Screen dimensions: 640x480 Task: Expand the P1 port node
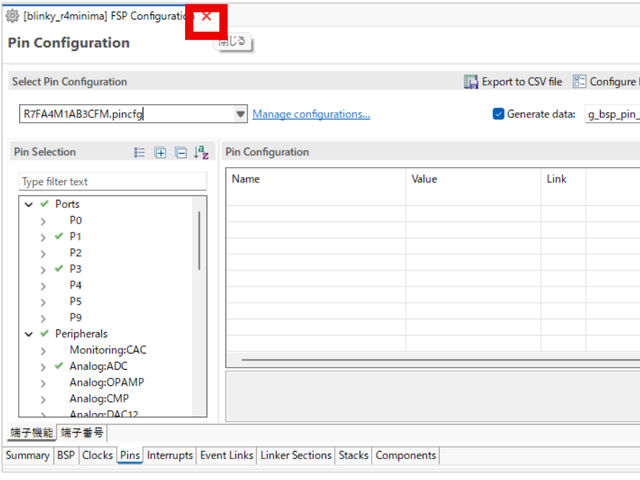[x=43, y=237]
